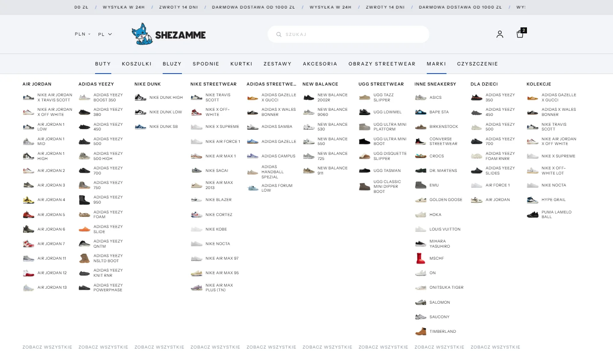Click the Nike Dunk High shoe thumbnail

tap(140, 98)
